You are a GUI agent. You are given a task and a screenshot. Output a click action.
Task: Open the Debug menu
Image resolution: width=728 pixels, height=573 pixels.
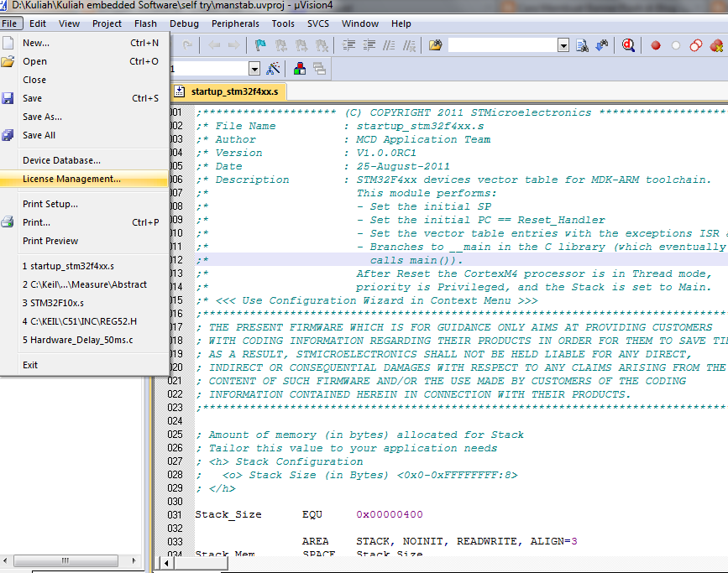coord(184,23)
